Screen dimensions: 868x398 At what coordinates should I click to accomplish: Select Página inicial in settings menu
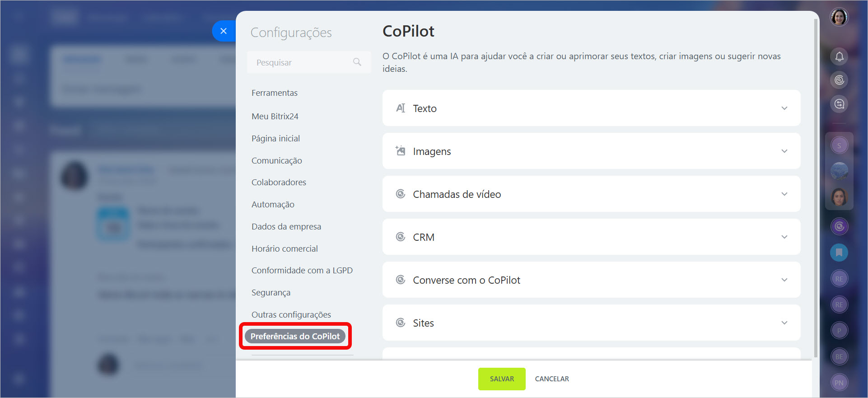tap(275, 139)
